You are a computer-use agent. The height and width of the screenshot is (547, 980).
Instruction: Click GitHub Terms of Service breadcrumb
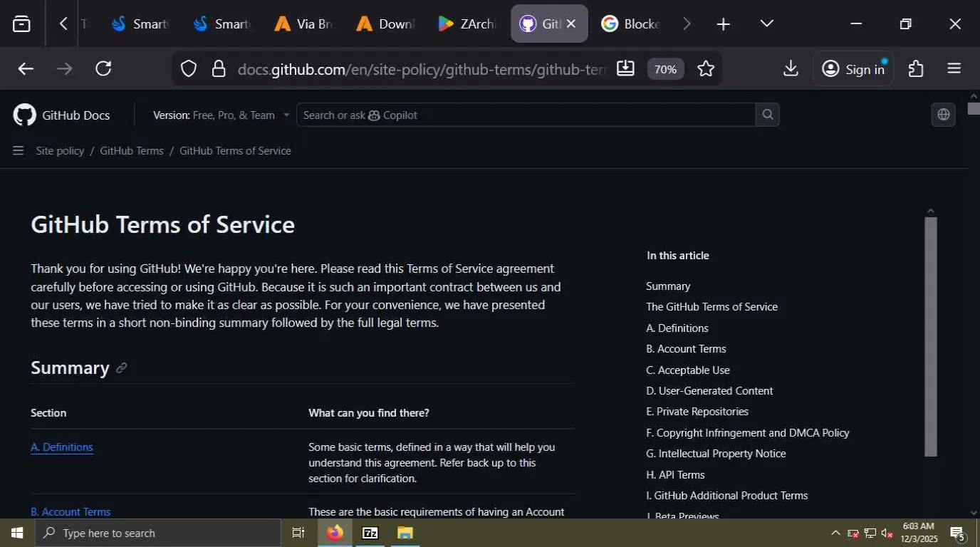[x=235, y=151]
